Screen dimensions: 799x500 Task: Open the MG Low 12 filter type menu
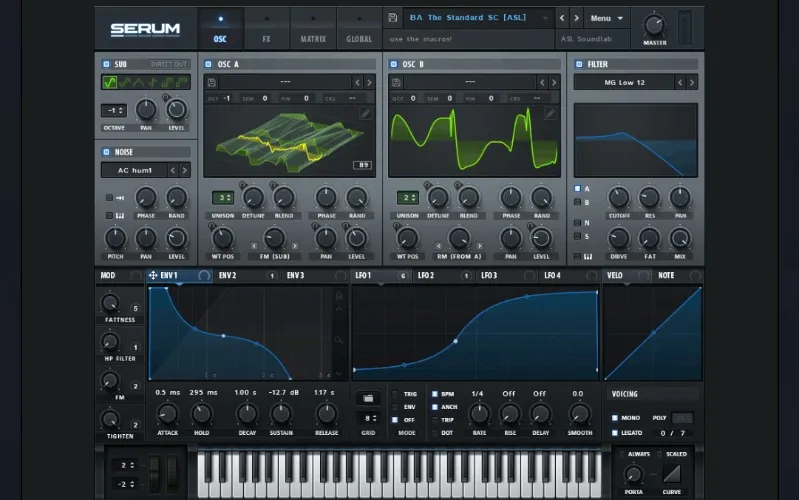click(624, 82)
